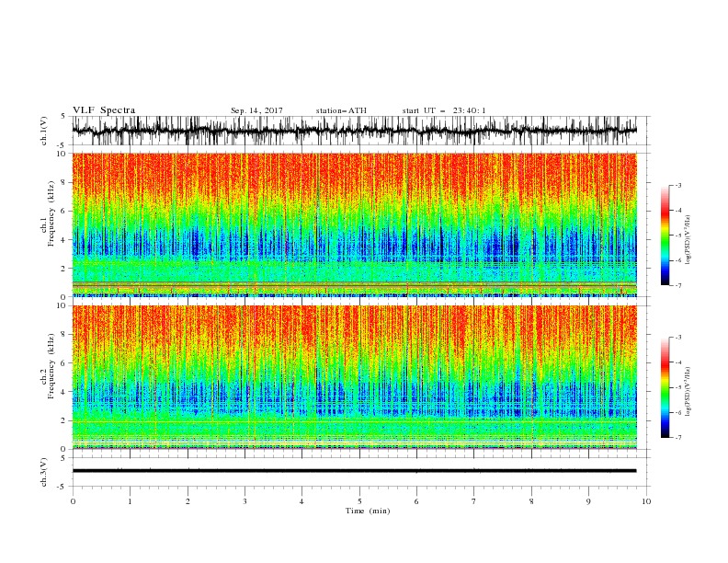Click the "-5" label on the ch.2 color bar
This screenshot has height=563, width=728.
click(678, 387)
